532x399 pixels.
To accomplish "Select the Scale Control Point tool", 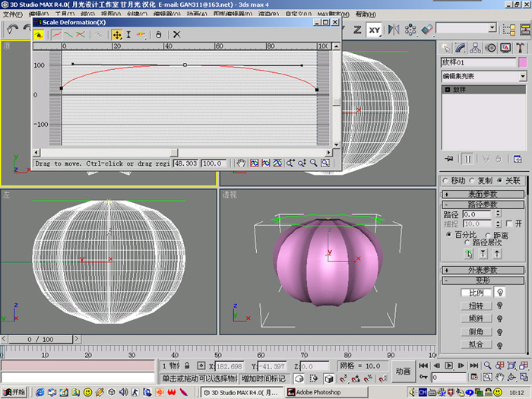I will click(128, 35).
